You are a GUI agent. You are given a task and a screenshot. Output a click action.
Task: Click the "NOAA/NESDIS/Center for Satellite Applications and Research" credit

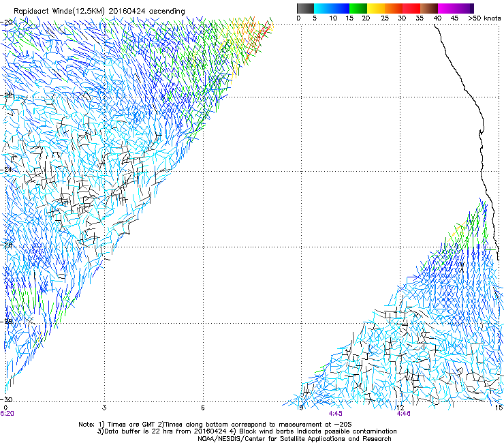(294, 438)
